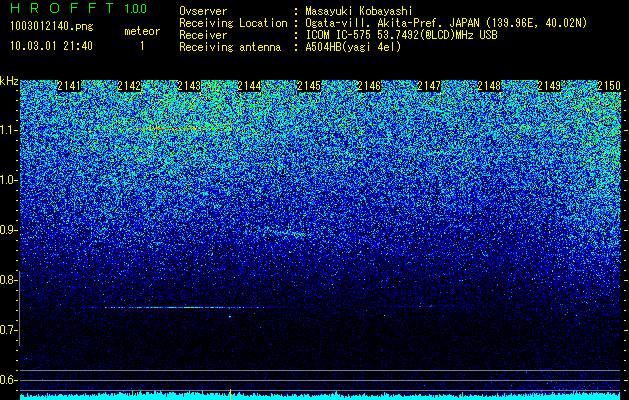Click the date stamp 10.03.01 21:40
The width and height of the screenshot is (629, 400).
[51, 46]
